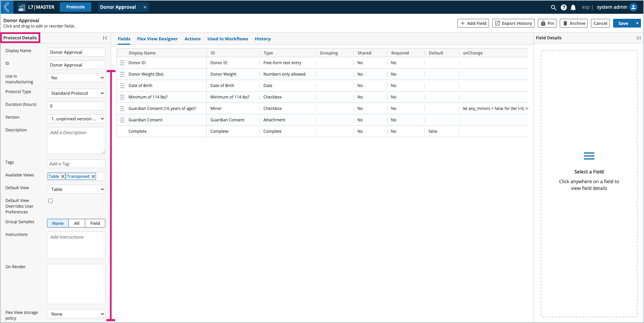Remove the Table view tag
Viewport: 644px width, 323px height.
[x=63, y=176]
